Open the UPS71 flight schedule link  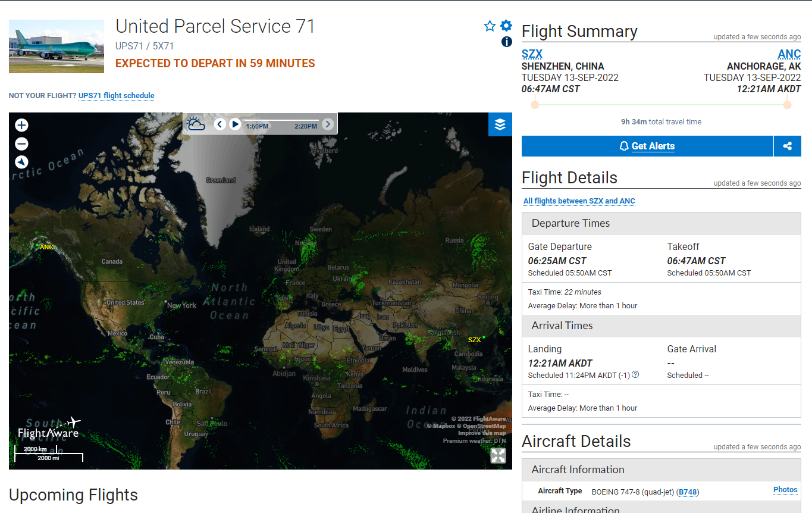116,95
